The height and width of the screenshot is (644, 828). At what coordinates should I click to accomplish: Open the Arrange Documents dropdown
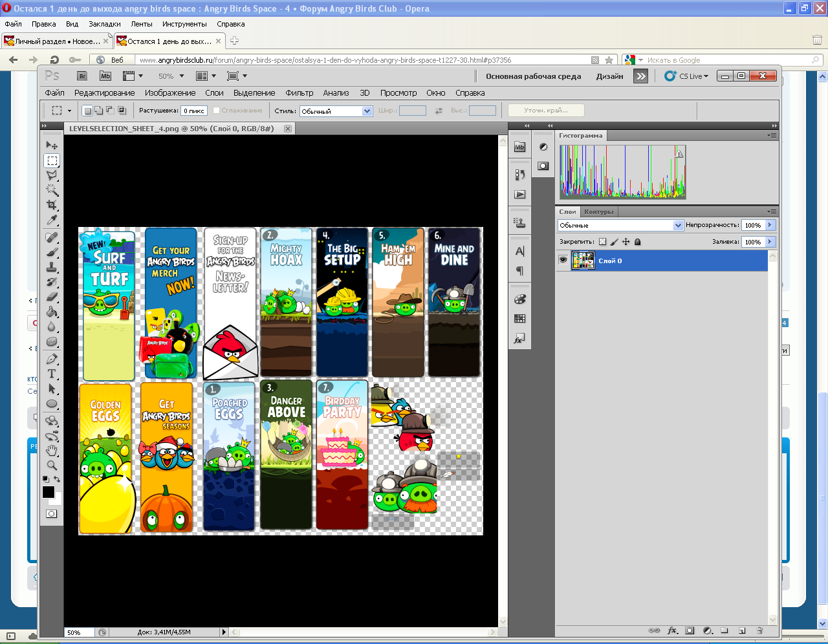(206, 76)
